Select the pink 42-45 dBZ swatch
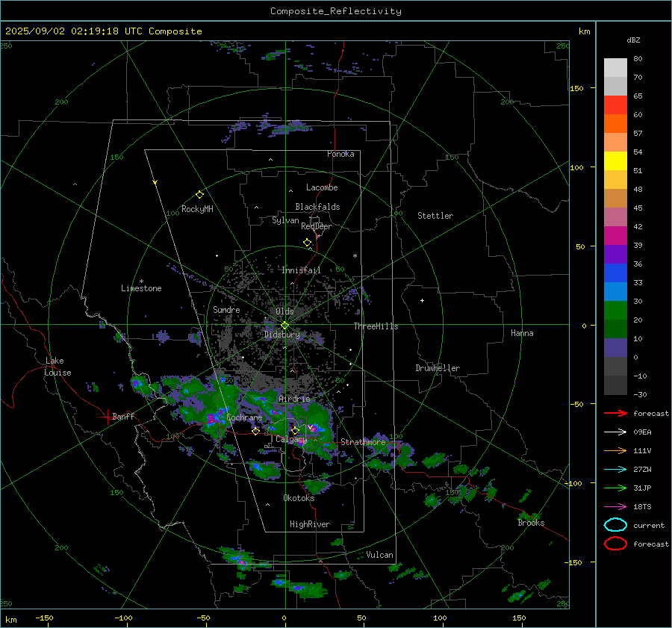672x628 pixels. [615, 217]
